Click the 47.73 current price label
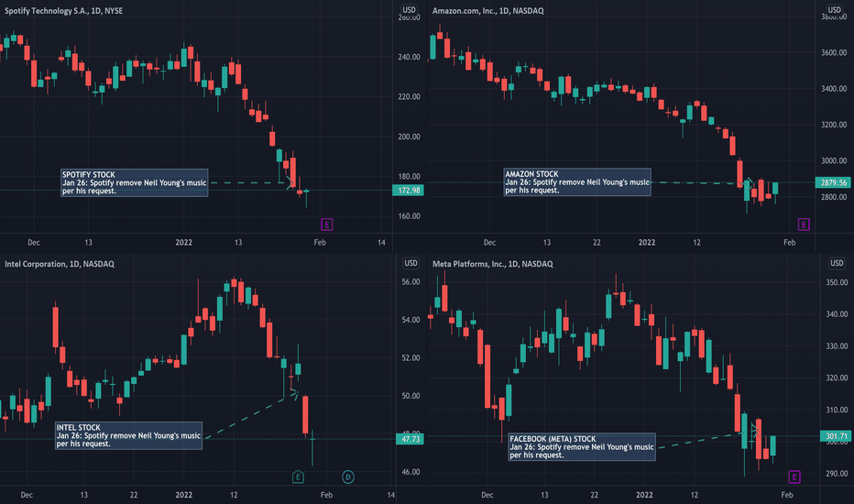 point(411,439)
